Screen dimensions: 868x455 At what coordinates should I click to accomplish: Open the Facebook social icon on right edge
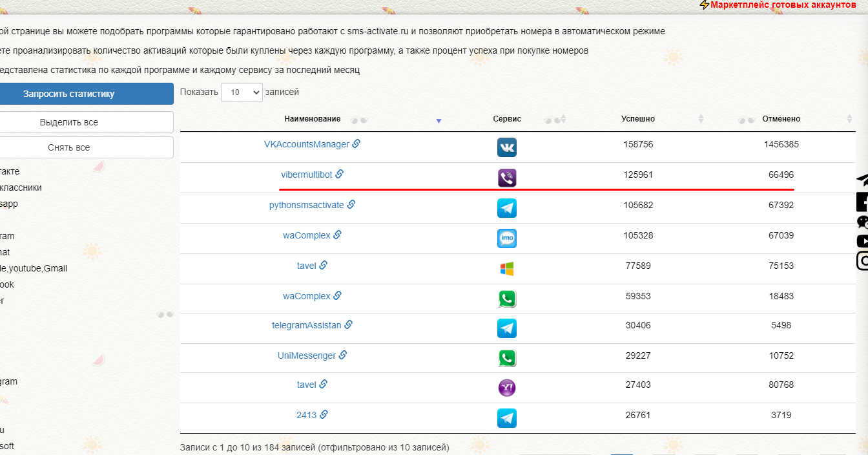862,202
